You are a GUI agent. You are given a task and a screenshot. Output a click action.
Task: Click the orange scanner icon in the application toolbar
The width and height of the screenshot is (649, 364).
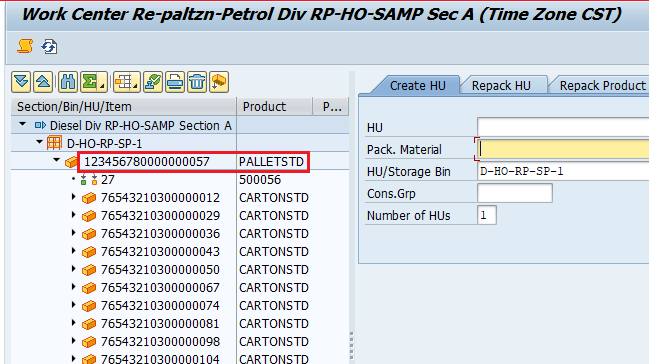pos(25,46)
